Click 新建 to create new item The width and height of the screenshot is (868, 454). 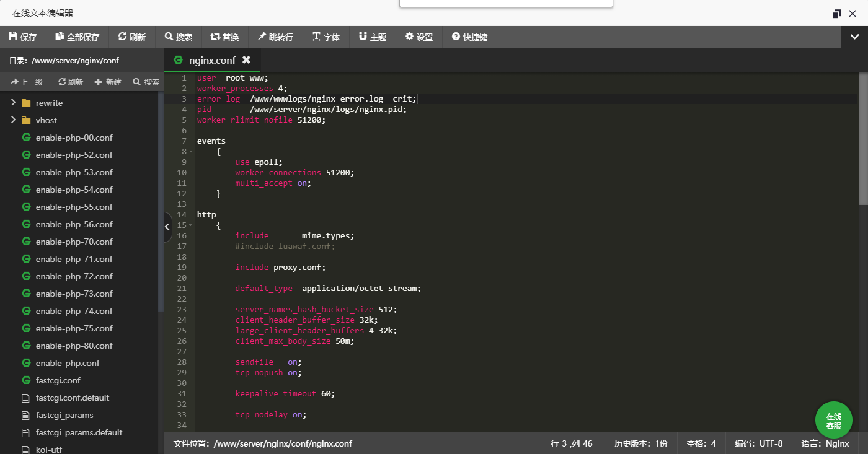pos(108,82)
